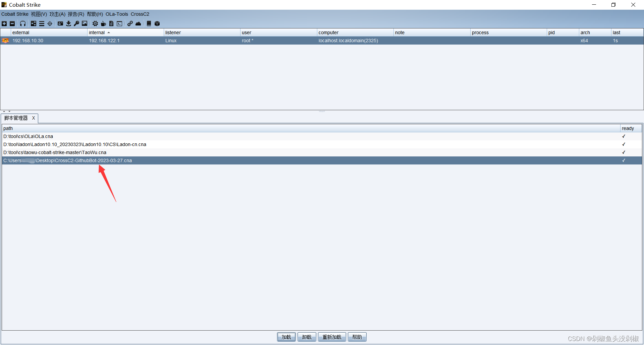The height and width of the screenshot is (345, 644).
Task: Click the ready checkmark for TaoWu.cna
Action: tap(624, 152)
